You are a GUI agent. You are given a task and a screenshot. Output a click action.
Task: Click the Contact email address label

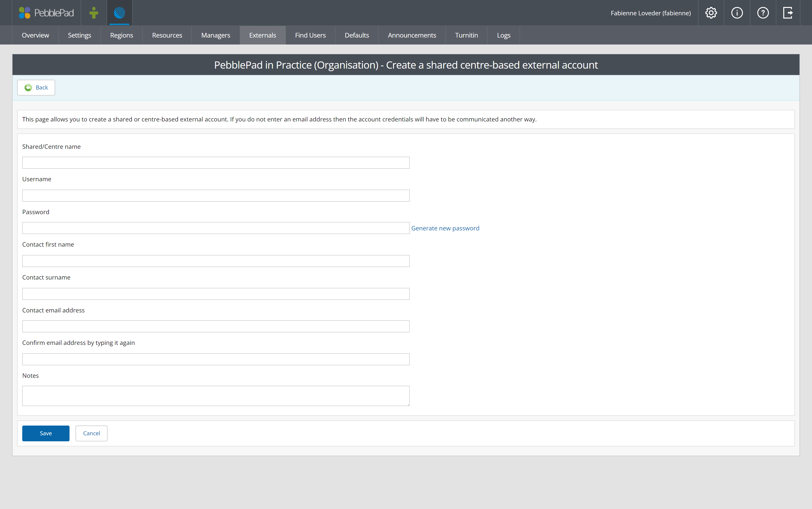pos(54,310)
